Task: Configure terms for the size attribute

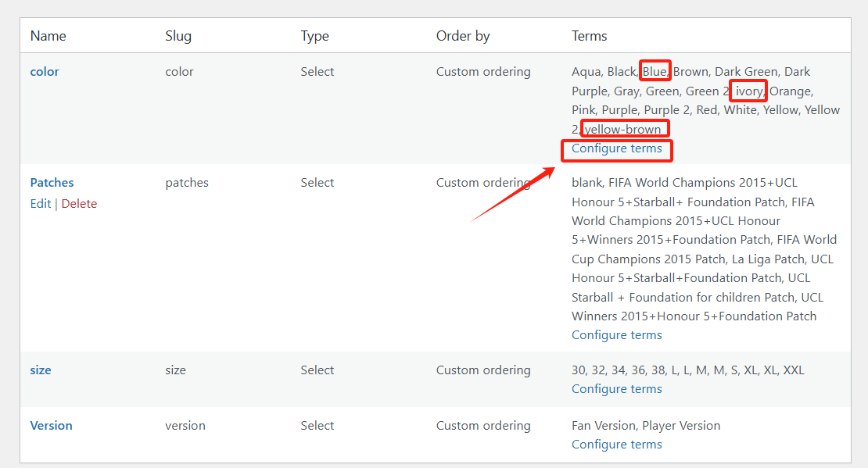Action: (616, 388)
